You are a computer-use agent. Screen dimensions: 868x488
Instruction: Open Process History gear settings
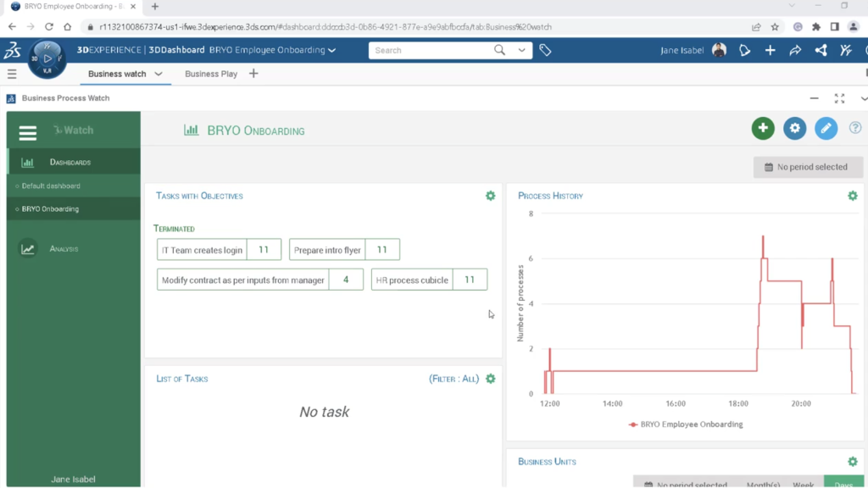[853, 196]
